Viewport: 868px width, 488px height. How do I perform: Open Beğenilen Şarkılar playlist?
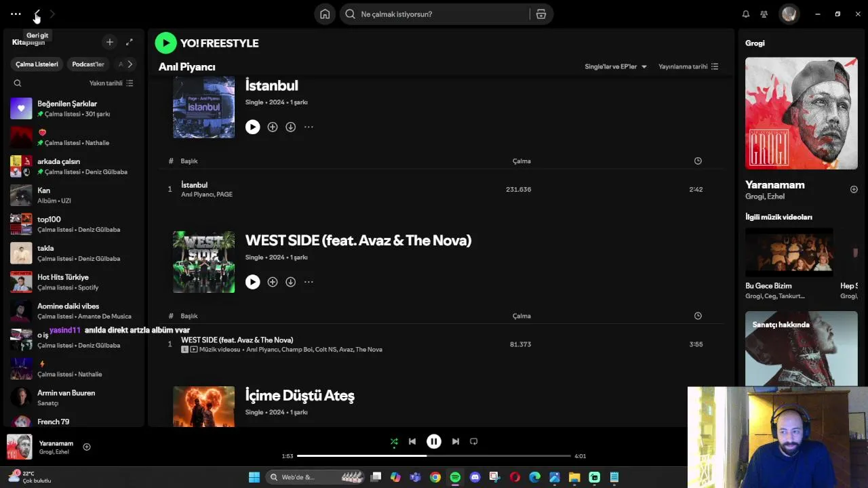tap(73, 108)
